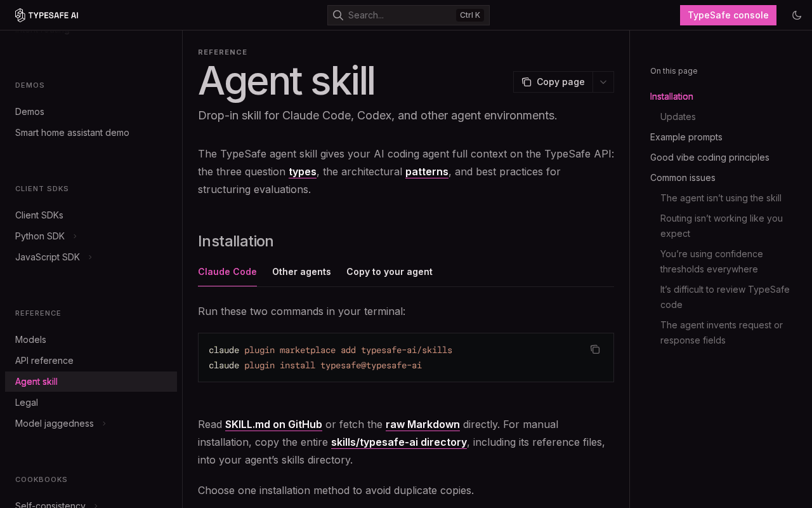Select the Claude Code tab
This screenshot has height=508, width=812.
(x=227, y=272)
